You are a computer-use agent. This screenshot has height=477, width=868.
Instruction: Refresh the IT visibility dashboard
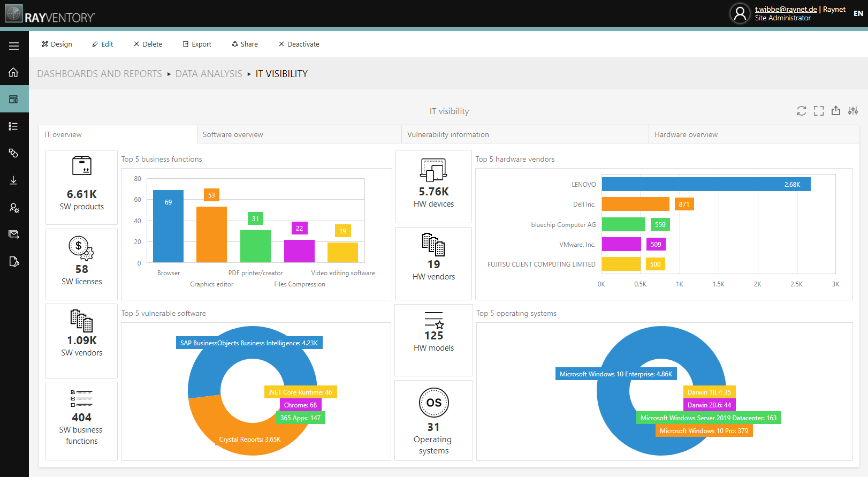[801, 111]
